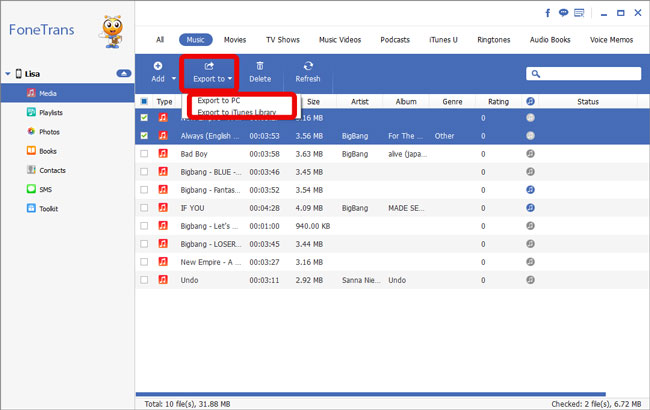Viewport: 650px width, 410px height.
Task: Sort by the Album column header
Action: pos(406,102)
